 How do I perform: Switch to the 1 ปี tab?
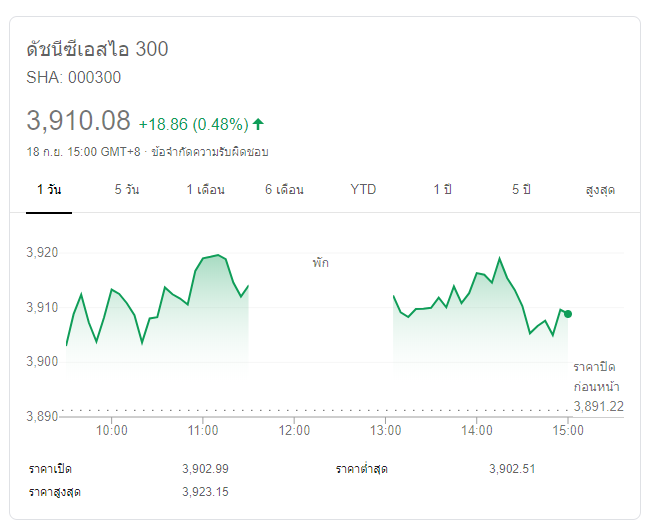[x=442, y=189]
